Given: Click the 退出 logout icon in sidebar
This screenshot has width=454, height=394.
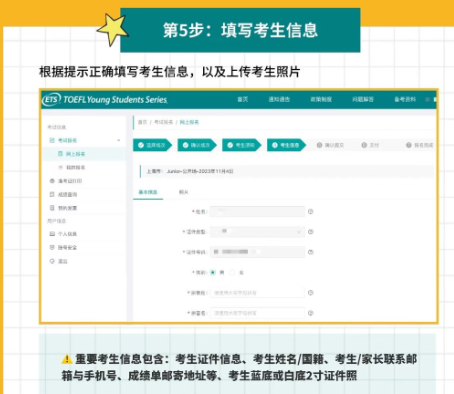Looking at the screenshot, I should (x=52, y=261).
